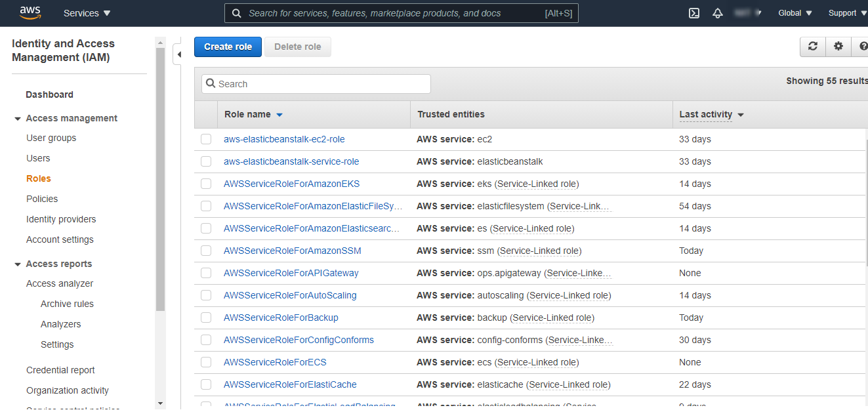The width and height of the screenshot is (868, 410).
Task: Open the CloudShell terminal icon
Action: coord(693,13)
